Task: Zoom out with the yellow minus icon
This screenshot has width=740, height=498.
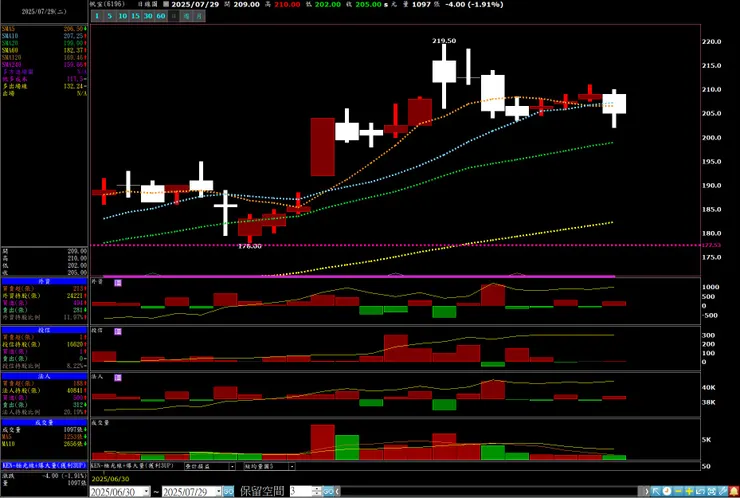Action: (x=678, y=491)
